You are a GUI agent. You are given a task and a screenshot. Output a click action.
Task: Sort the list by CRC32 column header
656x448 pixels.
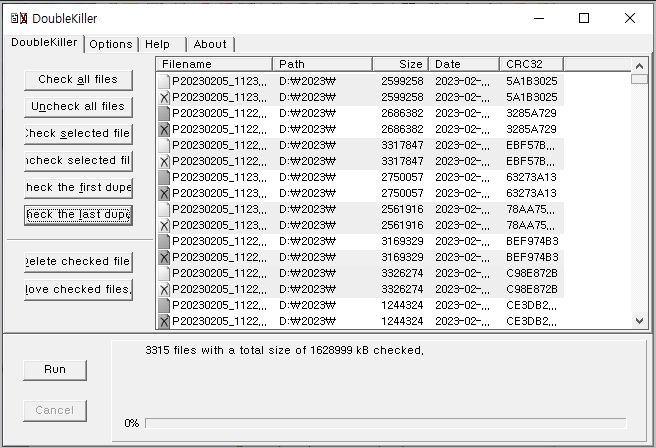[x=532, y=64]
